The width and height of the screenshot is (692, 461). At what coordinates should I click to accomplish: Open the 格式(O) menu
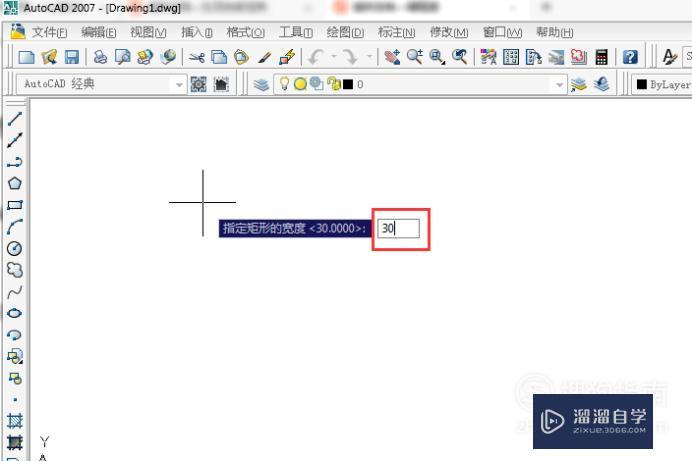(x=245, y=32)
